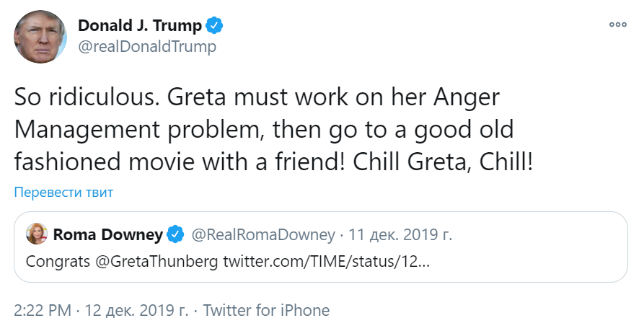Click Roma Downey's verified badge
Screen dimensions: 644x331
point(175,235)
